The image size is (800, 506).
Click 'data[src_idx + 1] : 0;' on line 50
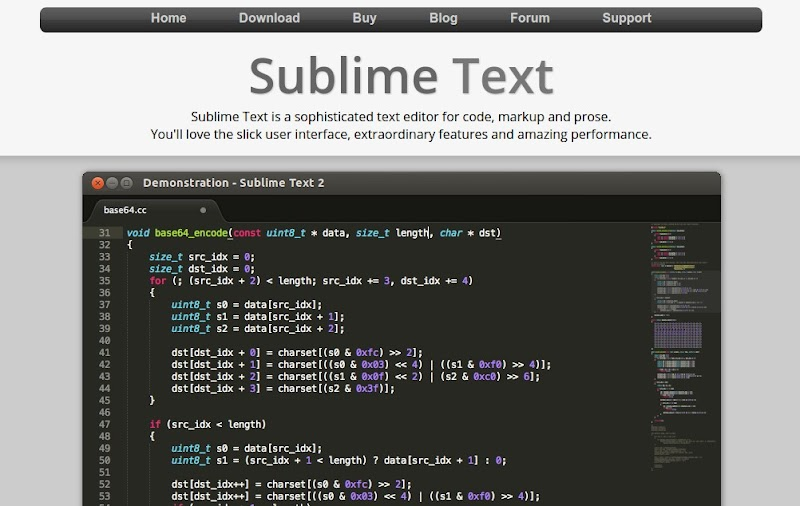(445, 461)
